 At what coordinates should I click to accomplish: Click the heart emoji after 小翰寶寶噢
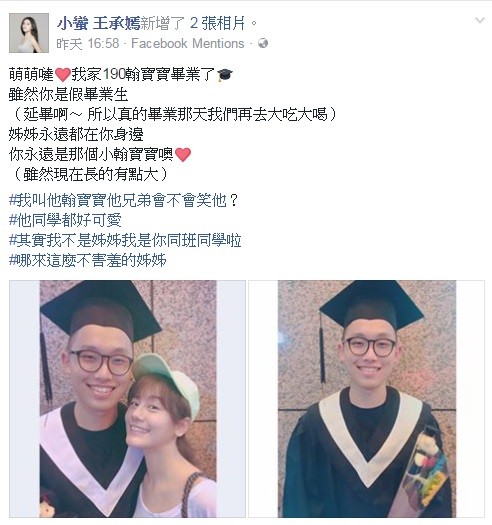[183, 154]
